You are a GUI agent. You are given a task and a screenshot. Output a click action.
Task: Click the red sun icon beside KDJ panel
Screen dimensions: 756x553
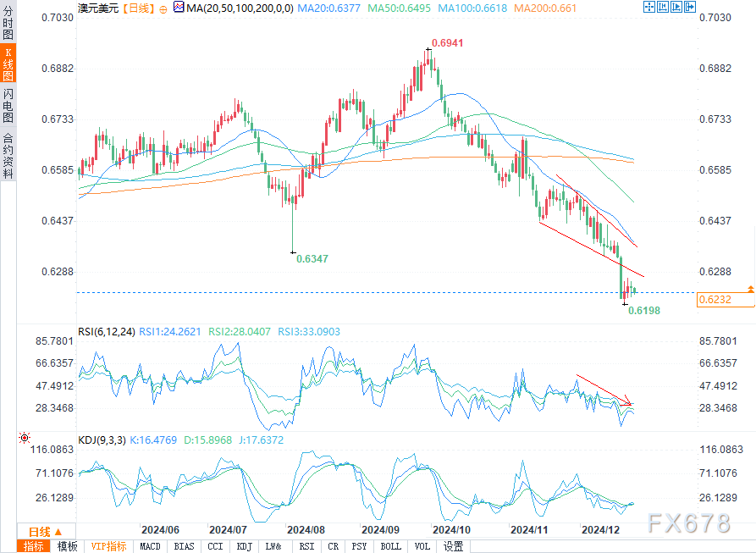[x=24, y=438]
